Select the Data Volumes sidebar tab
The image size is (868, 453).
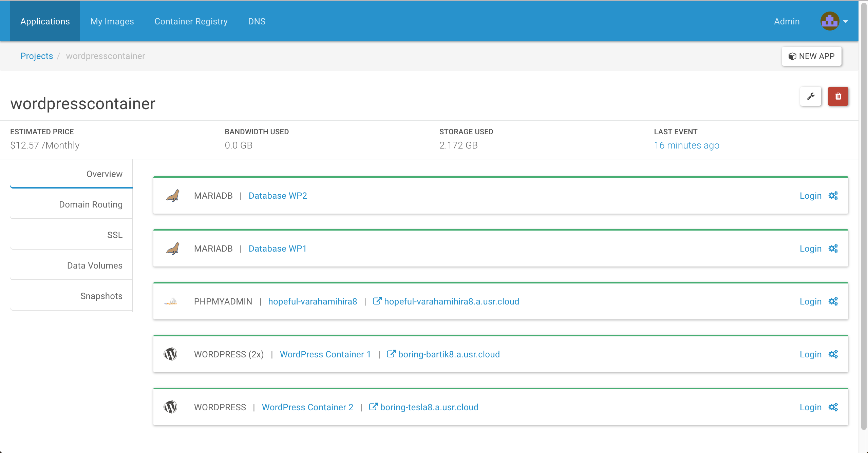72,265
